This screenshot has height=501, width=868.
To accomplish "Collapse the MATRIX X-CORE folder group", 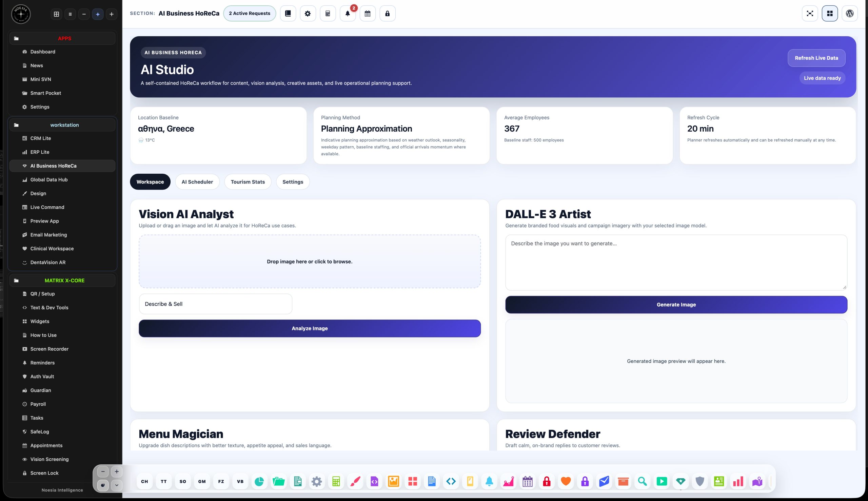I will tap(62, 281).
